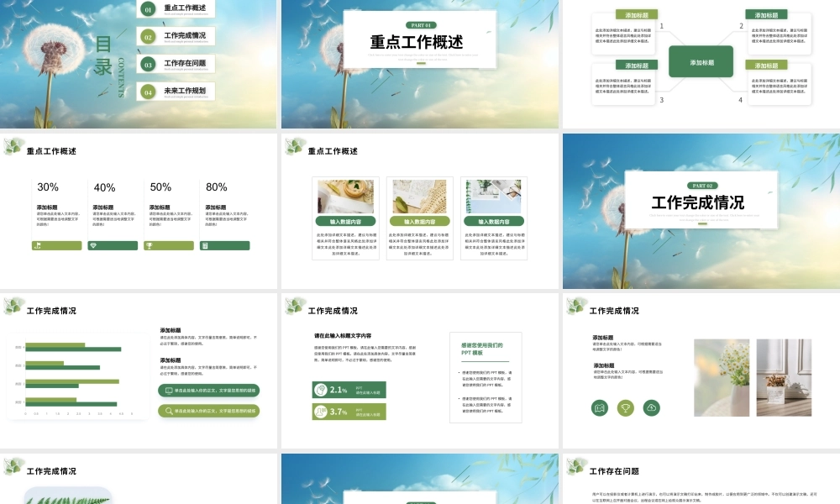Click the dark green map icon circle
840x504 pixels.
600,407
